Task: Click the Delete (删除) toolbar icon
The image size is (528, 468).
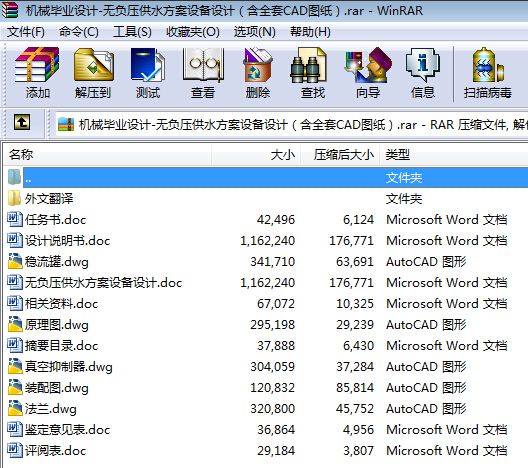Action: tap(258, 65)
